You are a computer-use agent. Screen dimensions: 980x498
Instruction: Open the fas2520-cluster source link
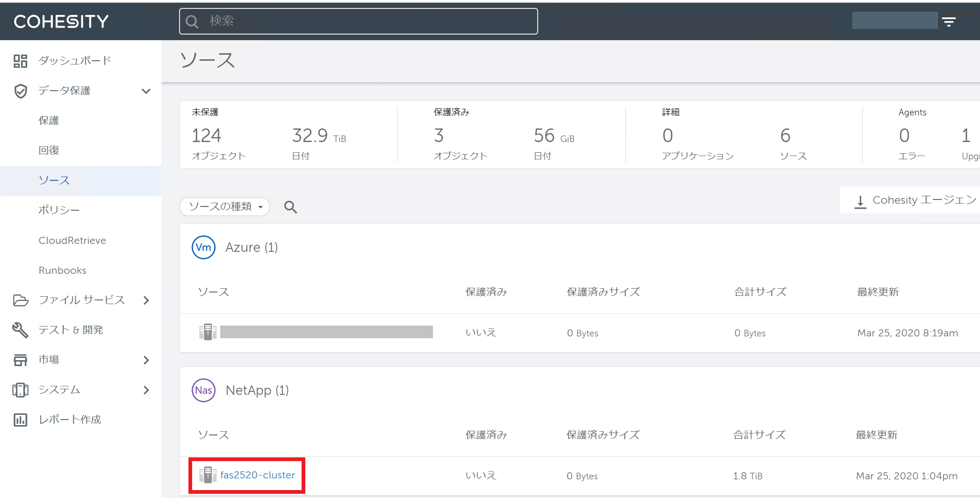[258, 475]
